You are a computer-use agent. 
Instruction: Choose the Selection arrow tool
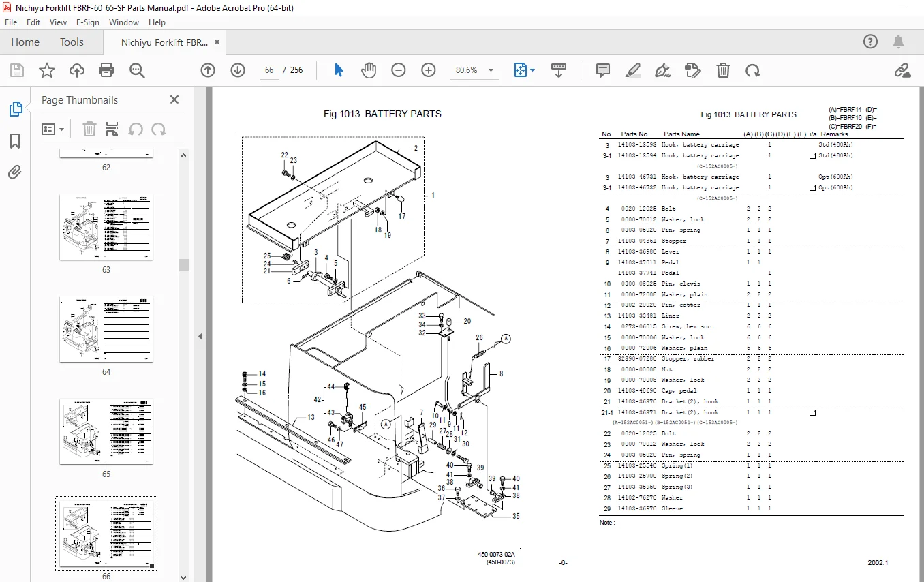339,70
